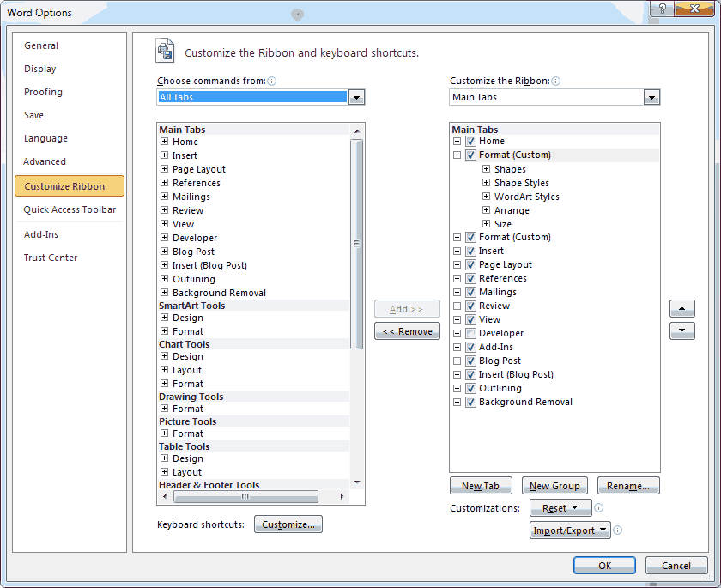
Task: Toggle the expanded Format (Custom) checkbox
Action: coord(470,155)
